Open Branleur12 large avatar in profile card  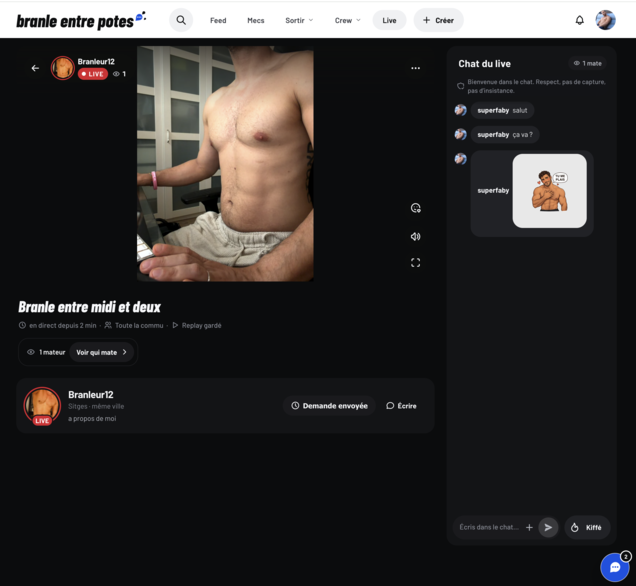pos(42,406)
